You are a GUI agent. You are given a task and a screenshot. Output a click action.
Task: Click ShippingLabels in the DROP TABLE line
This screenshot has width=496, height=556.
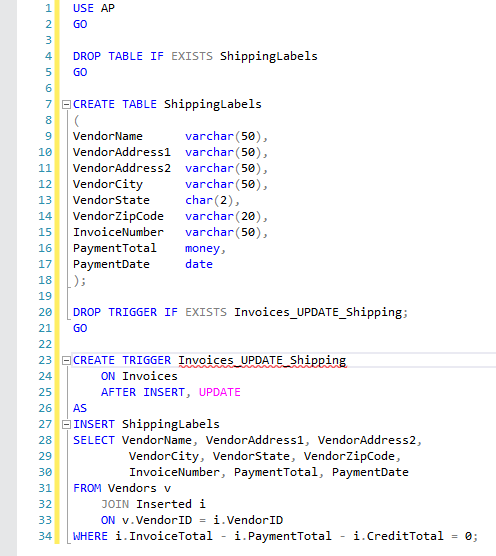tap(268, 56)
